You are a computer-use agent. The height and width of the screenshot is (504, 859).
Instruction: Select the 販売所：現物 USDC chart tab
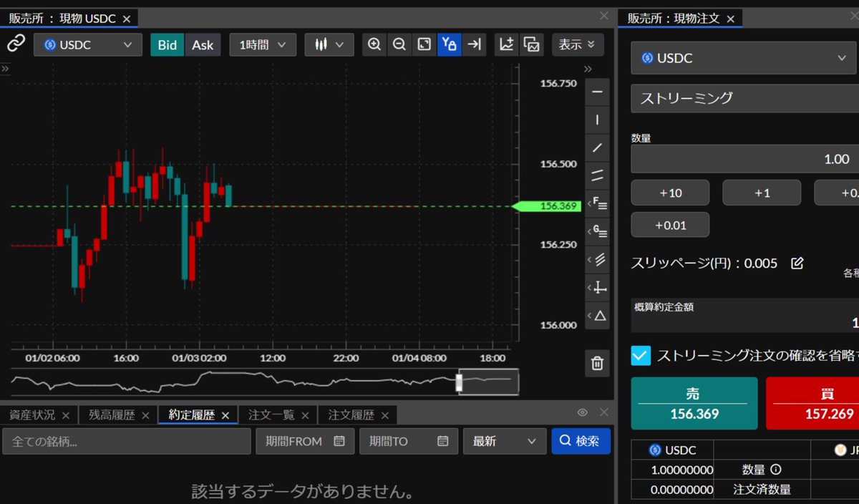(62, 19)
